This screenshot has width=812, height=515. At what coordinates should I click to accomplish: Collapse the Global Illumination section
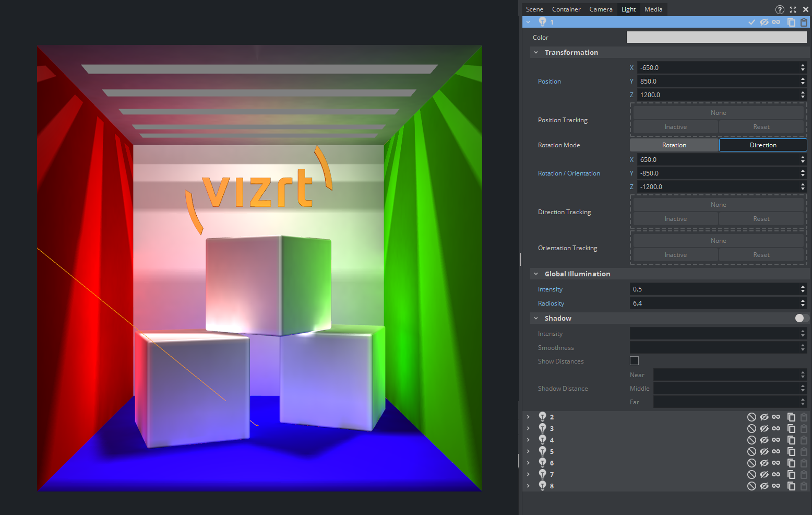pos(536,274)
